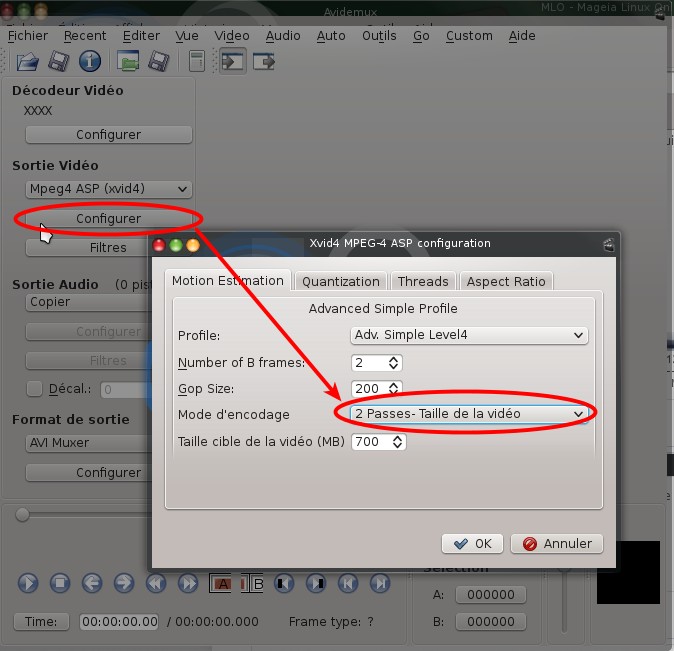Select the input preview mode icon
This screenshot has height=651, width=674.
pos(233,61)
